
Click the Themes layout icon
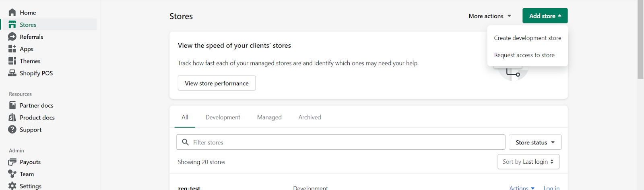pos(12,61)
